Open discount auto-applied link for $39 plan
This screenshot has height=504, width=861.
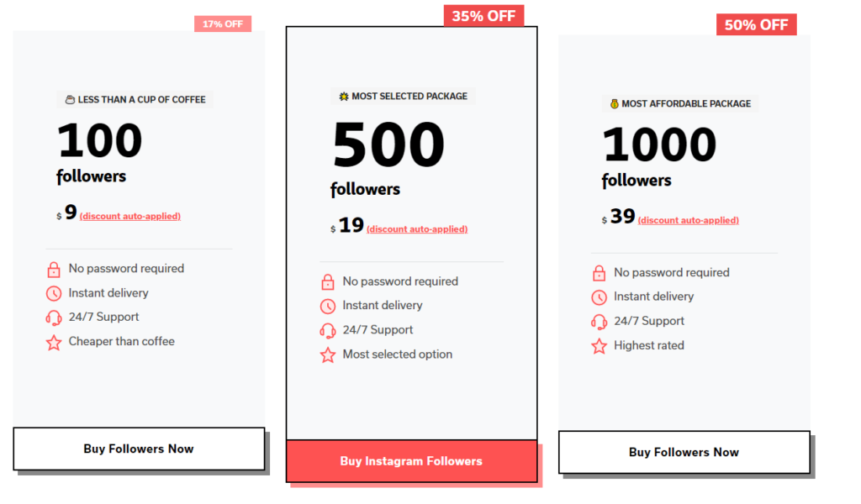(x=689, y=220)
